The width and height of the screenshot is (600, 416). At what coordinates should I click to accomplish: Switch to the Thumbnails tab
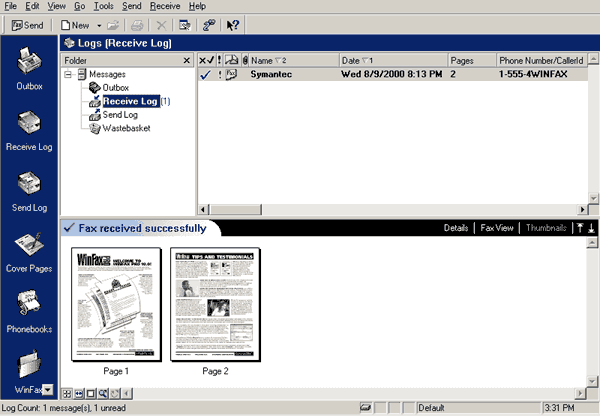click(x=546, y=228)
